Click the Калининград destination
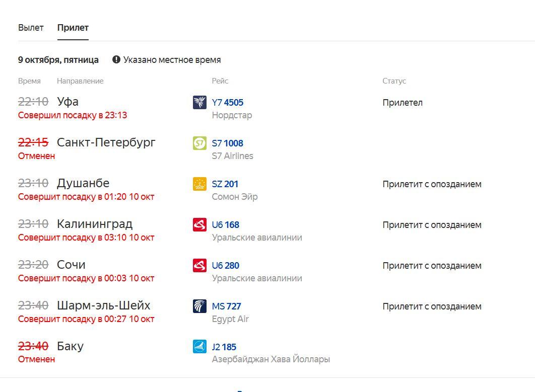The width and height of the screenshot is (535, 392). [x=95, y=224]
